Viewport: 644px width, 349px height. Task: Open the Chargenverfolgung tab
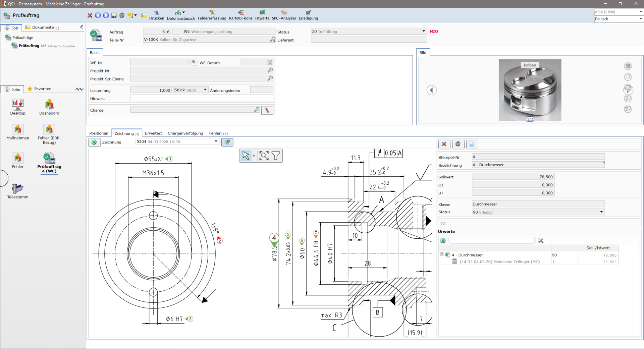click(185, 133)
